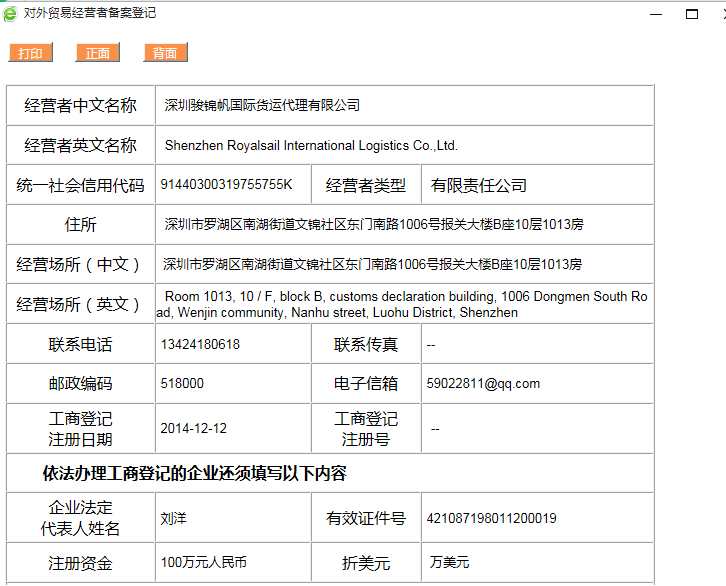This screenshot has height=586, width=726.
Task: Select ID number 421087198011200019
Action: tap(491, 518)
